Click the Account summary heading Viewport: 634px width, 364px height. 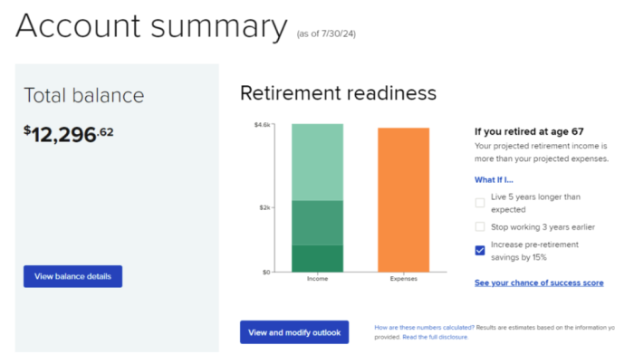click(x=150, y=26)
